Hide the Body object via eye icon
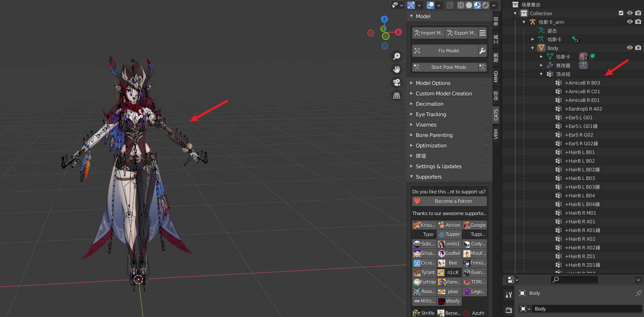The height and width of the screenshot is (317, 644). 630,48
